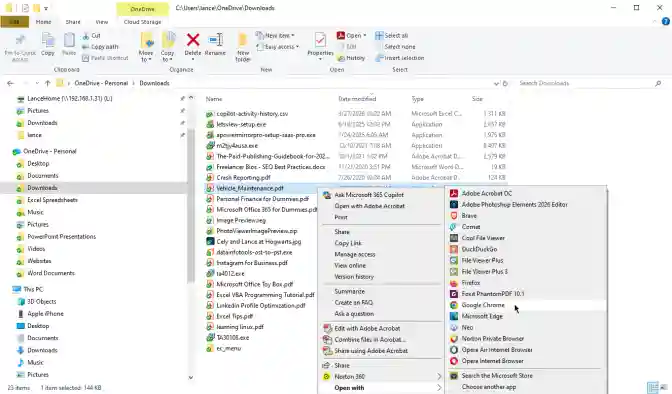Image resolution: width=672 pixels, height=394 pixels.
Task: Expand the Norton 360 submenu arrow
Action: (x=439, y=377)
